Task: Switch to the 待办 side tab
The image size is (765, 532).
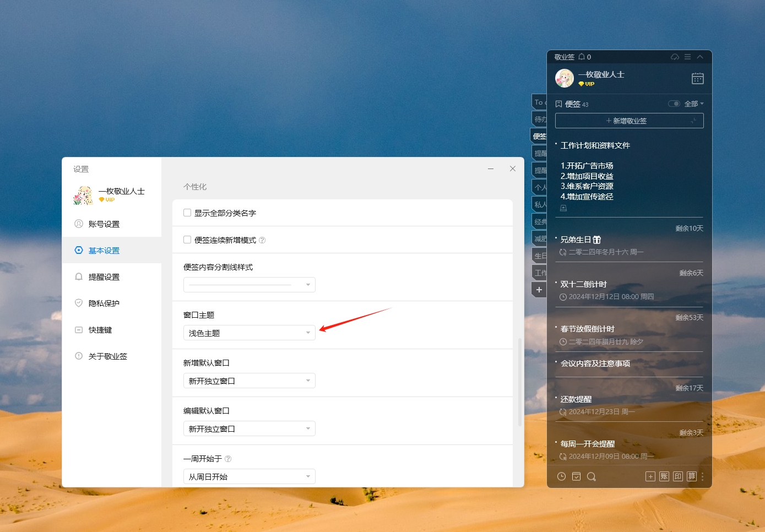Action: click(539, 119)
